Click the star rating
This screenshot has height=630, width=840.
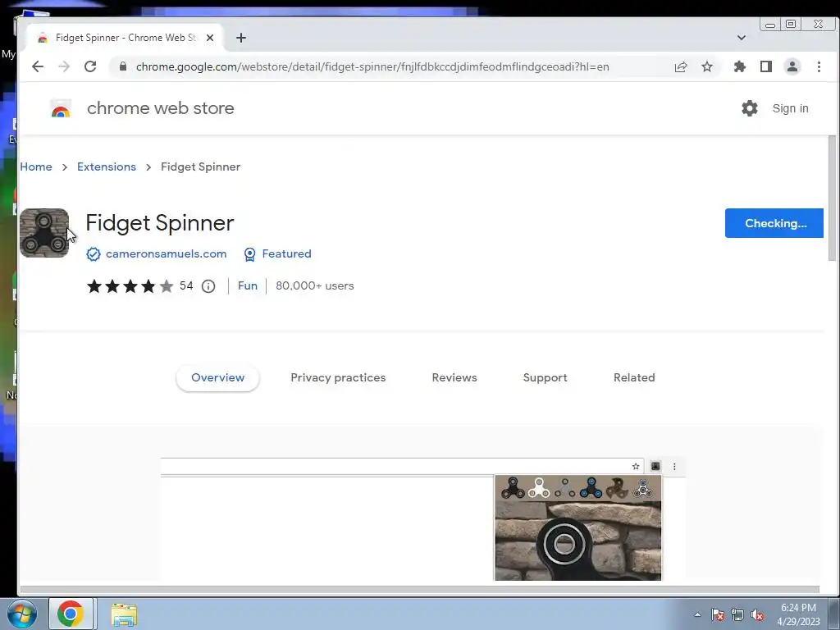(130, 286)
